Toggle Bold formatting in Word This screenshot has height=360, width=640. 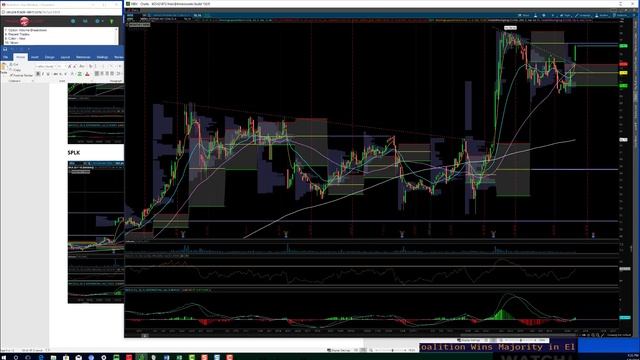pos(38,74)
